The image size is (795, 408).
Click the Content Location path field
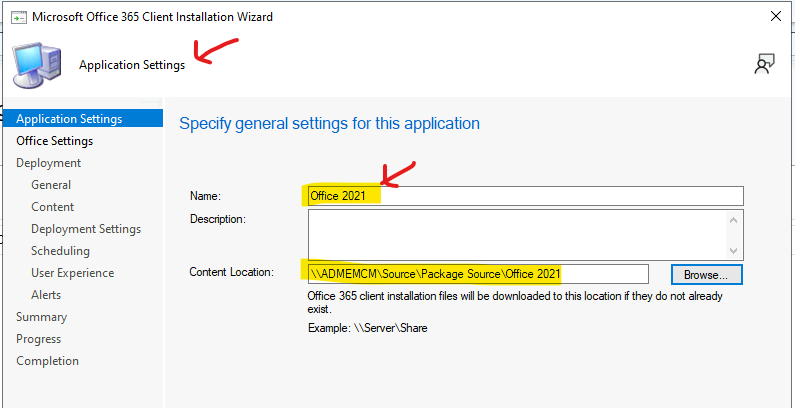coord(478,274)
